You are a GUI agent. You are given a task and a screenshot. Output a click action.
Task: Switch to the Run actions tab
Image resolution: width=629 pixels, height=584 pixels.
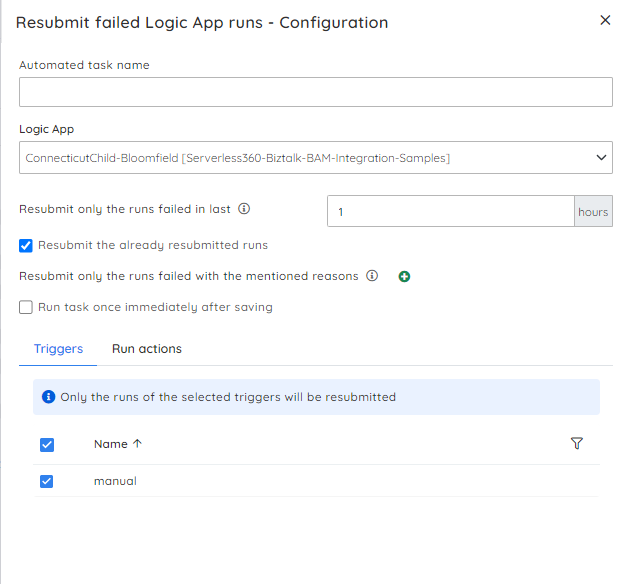click(x=146, y=349)
